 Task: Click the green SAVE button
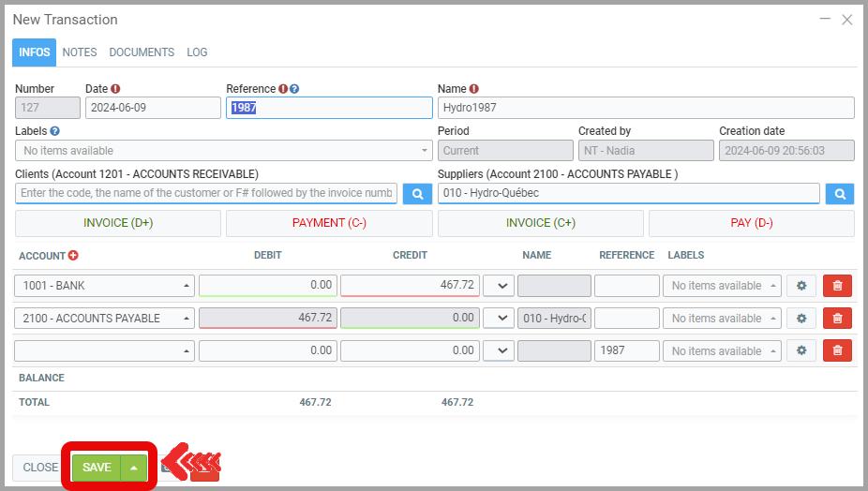[97, 468]
